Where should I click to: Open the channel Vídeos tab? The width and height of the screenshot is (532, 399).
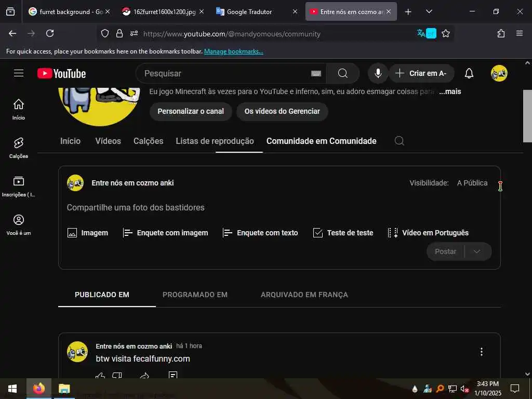click(x=108, y=141)
